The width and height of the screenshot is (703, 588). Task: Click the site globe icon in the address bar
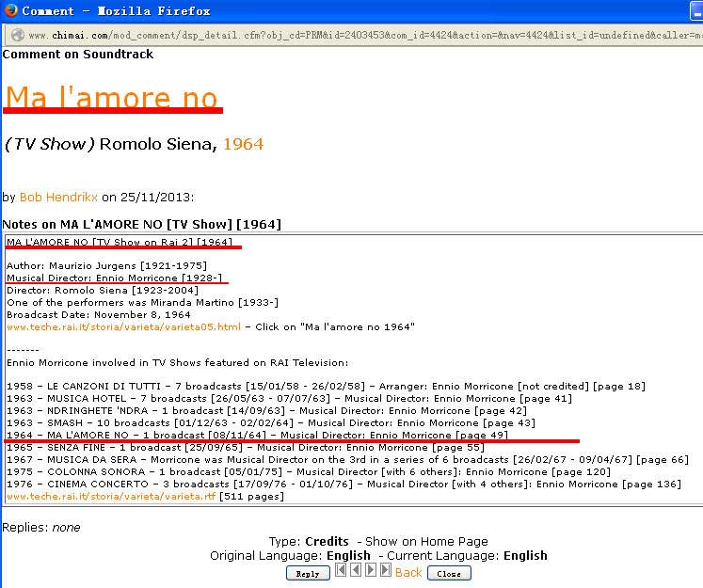point(18,35)
